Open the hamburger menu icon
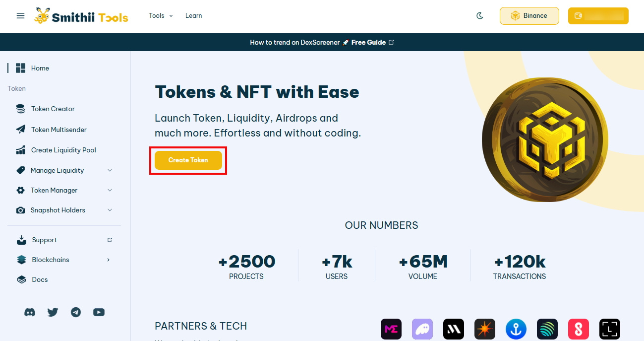Screen dimensions: 644x341 [x=20, y=16]
